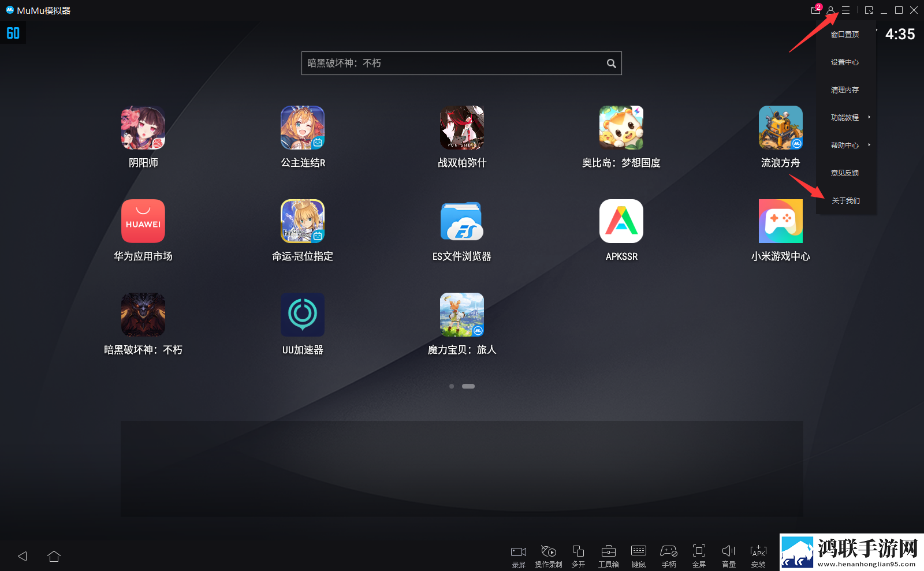Switch to first home page dot
924x571 pixels.
452,386
